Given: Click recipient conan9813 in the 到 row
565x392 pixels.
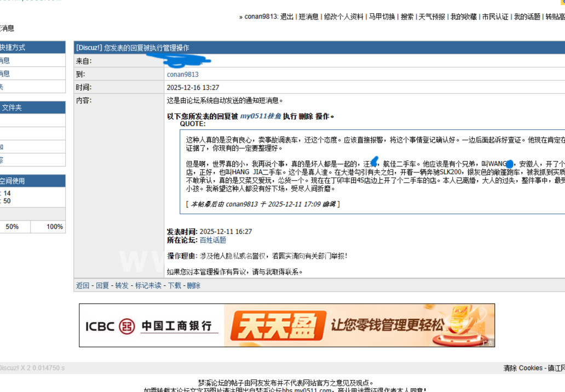Looking at the screenshot, I should [x=183, y=74].
